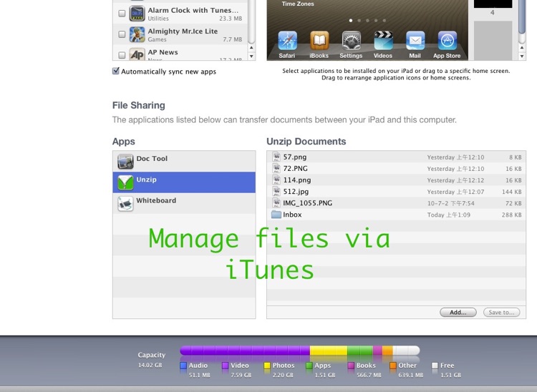Click the Capacity 14.02 GB label
The width and height of the screenshot is (537, 392).
(x=151, y=360)
